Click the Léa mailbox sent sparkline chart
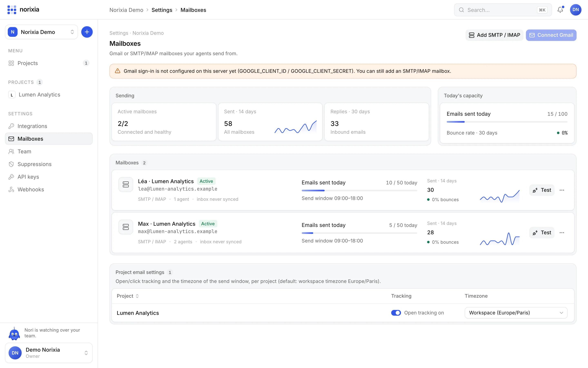This screenshot has height=368, width=588. tap(500, 196)
